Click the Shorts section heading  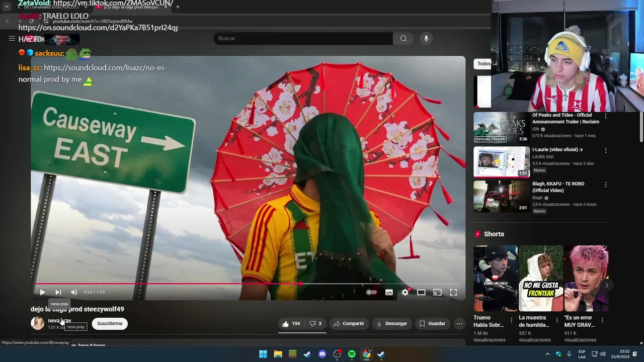click(x=494, y=234)
